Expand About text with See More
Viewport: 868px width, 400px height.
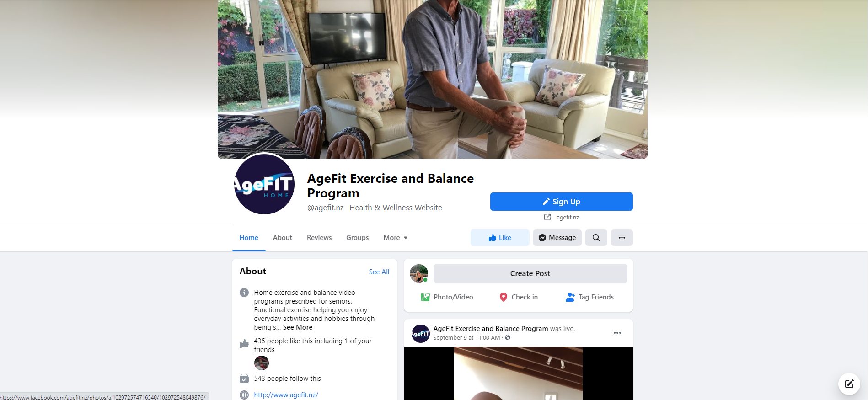click(298, 327)
